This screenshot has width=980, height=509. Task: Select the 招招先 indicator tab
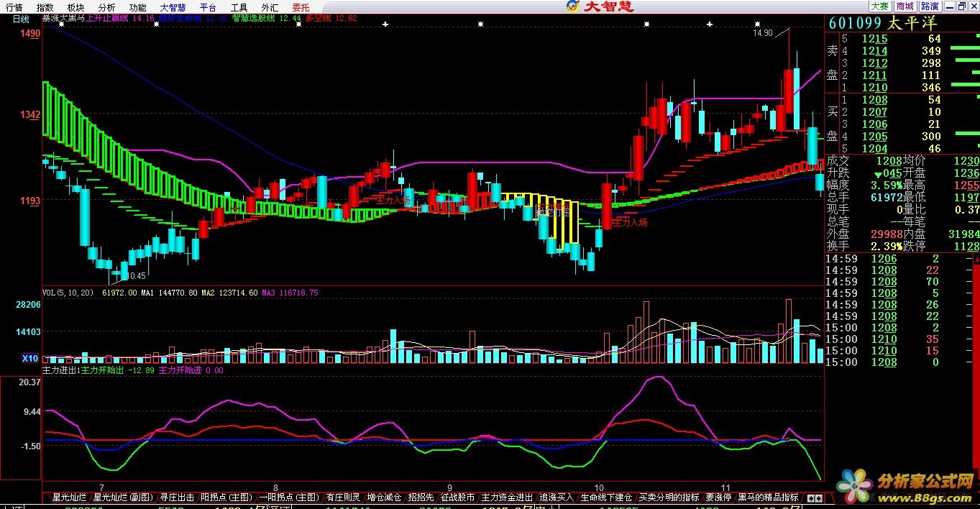coord(421,497)
